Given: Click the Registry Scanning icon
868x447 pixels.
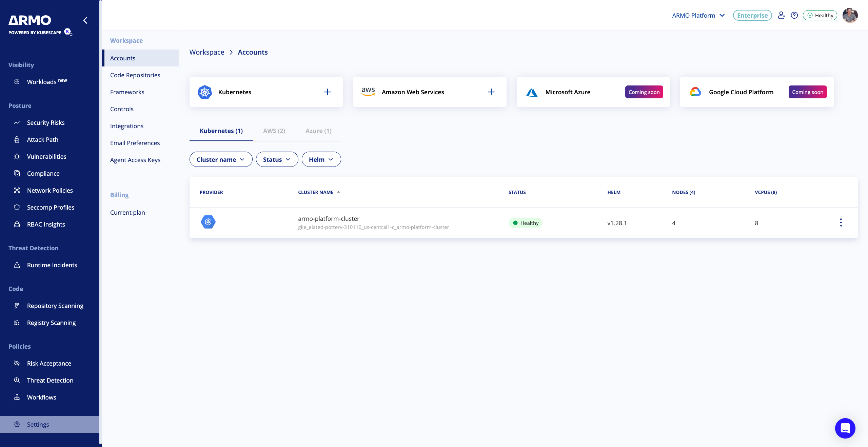Looking at the screenshot, I should click(17, 323).
